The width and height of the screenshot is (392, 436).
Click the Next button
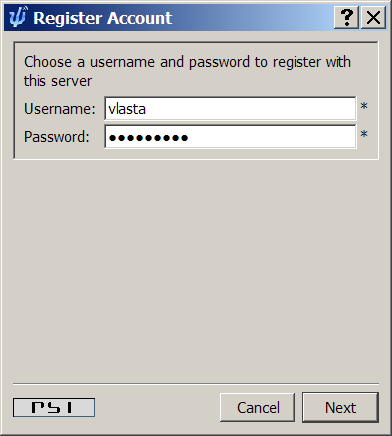point(340,407)
